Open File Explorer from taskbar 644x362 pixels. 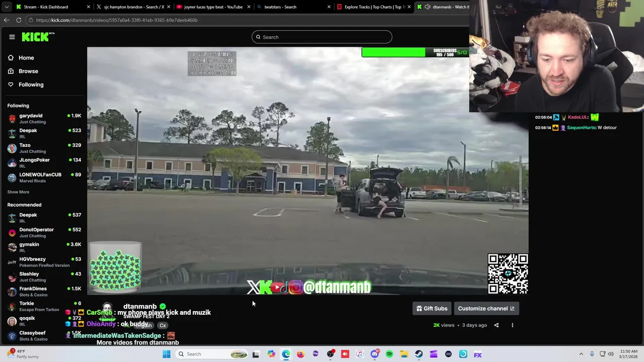pyautogui.click(x=404, y=354)
